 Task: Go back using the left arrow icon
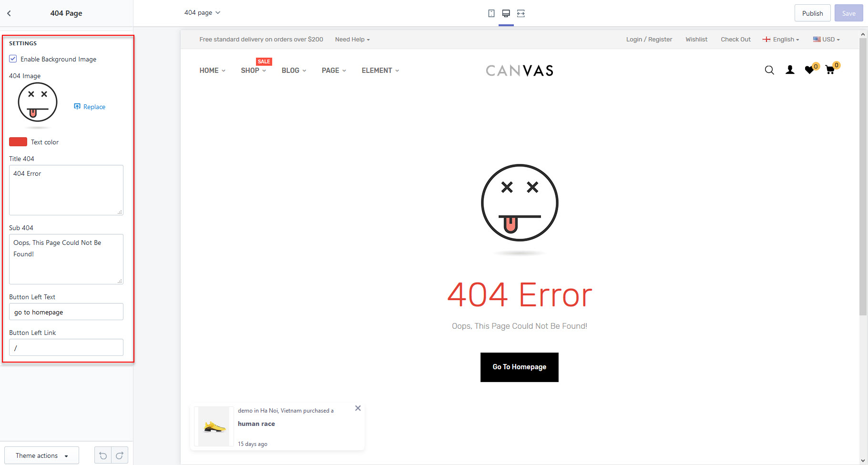[9, 13]
